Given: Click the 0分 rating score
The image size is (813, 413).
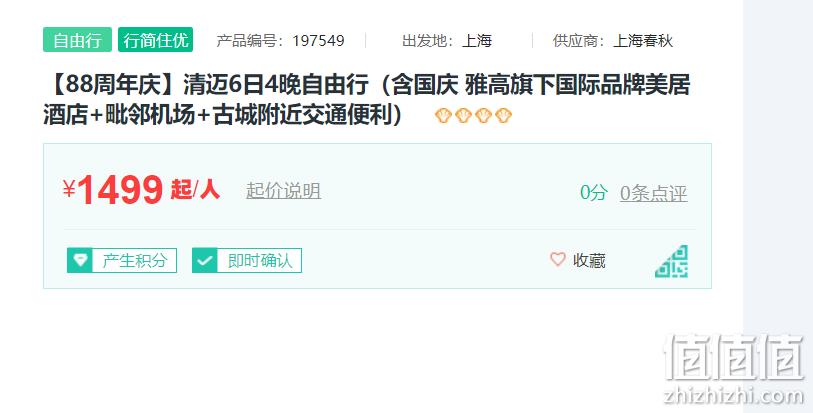Looking at the screenshot, I should (594, 193).
